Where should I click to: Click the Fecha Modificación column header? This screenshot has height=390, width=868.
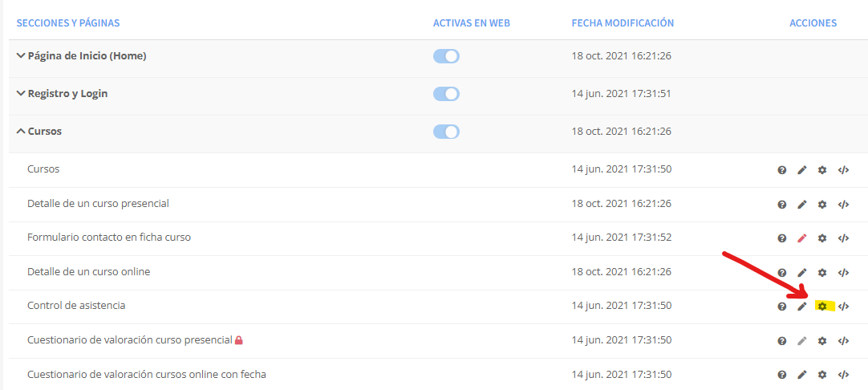click(x=623, y=23)
